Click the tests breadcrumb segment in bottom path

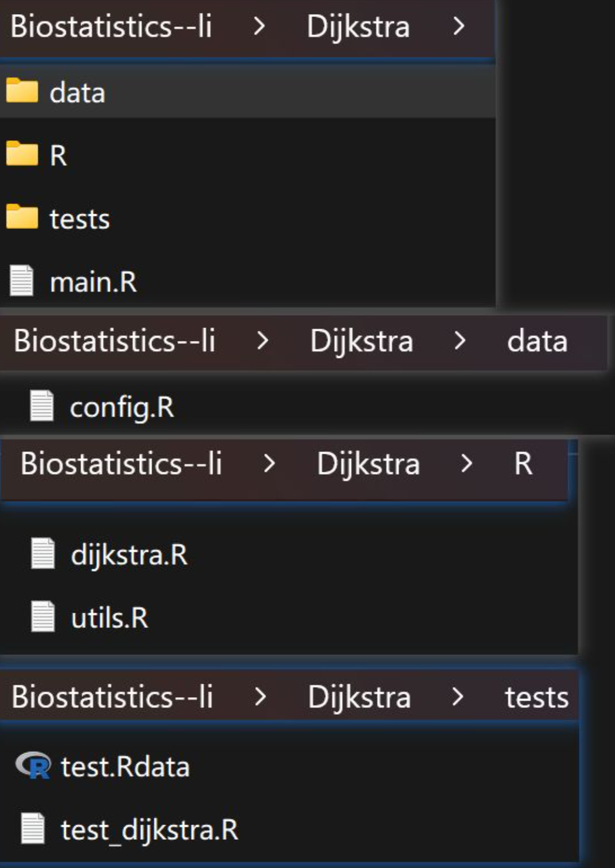pos(536,697)
